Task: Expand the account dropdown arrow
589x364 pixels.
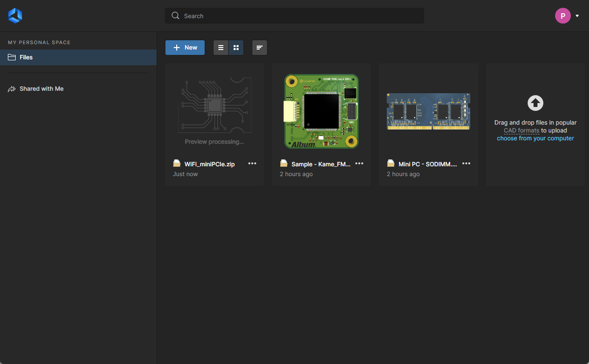Action: (577, 16)
